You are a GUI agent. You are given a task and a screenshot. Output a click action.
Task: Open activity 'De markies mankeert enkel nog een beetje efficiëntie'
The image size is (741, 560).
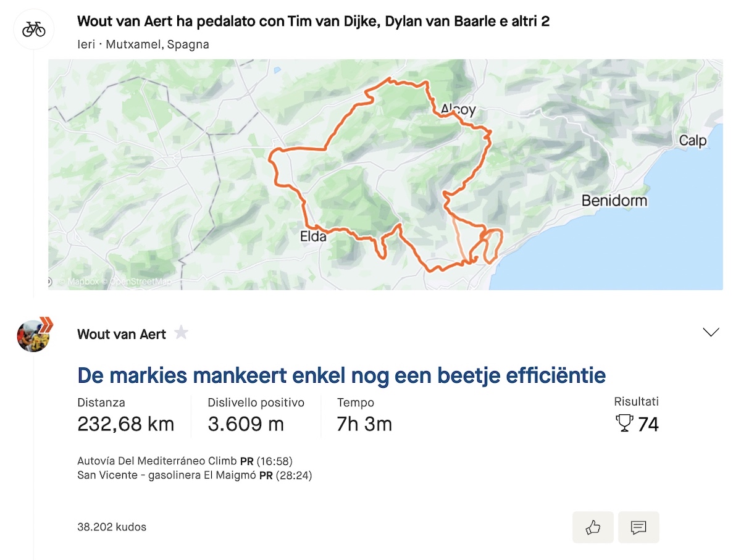coord(341,375)
